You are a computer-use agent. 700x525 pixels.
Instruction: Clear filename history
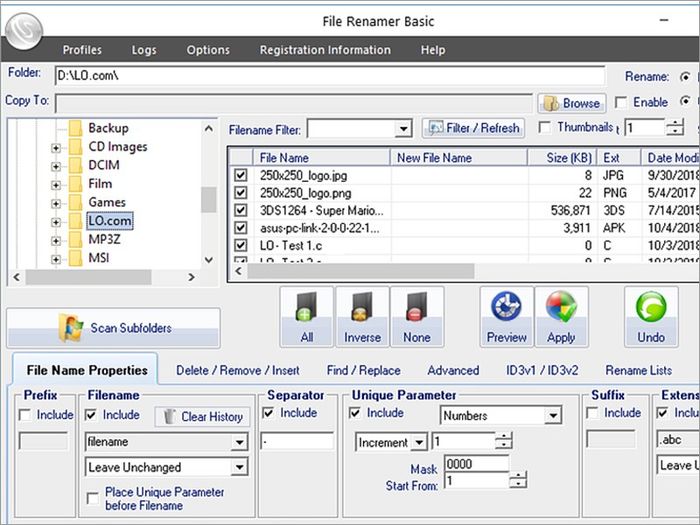click(x=203, y=417)
